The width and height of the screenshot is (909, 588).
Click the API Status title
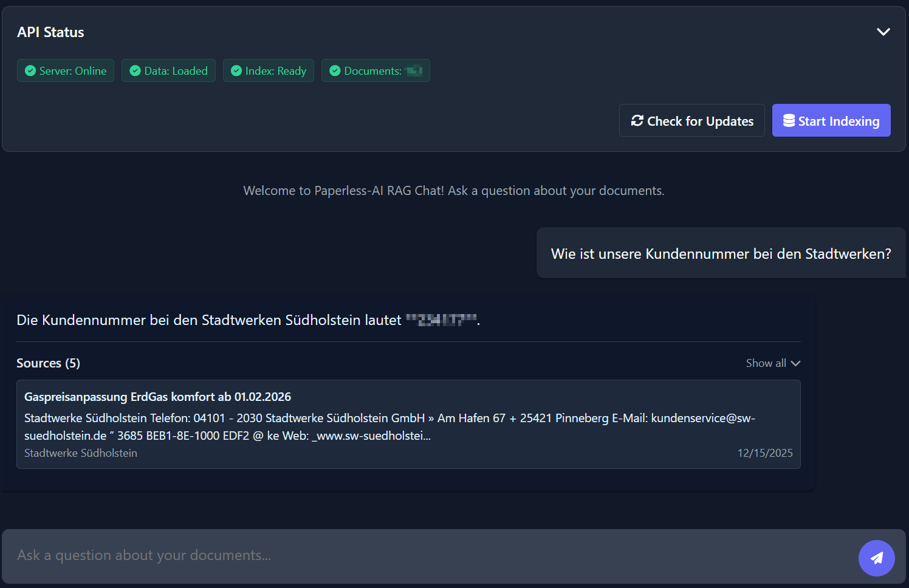click(x=50, y=32)
